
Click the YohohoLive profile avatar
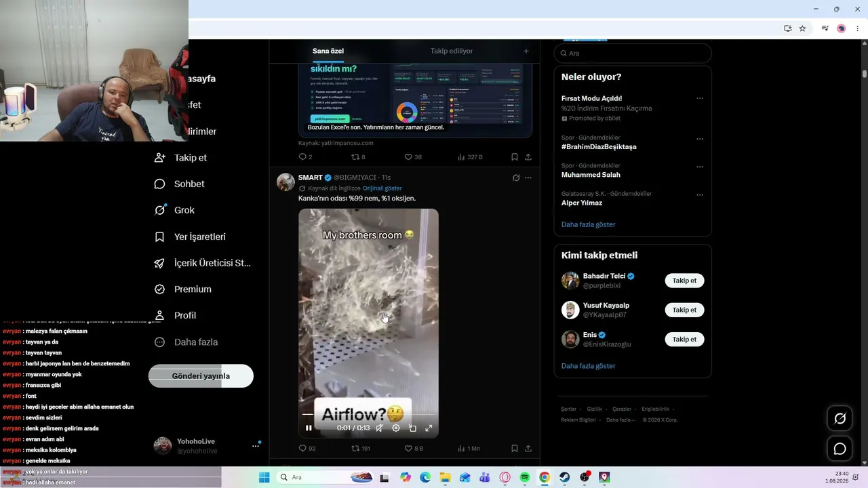tap(163, 446)
